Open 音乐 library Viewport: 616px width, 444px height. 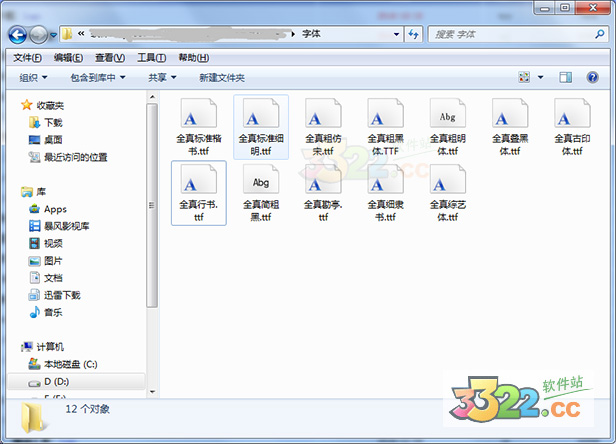coord(46,312)
